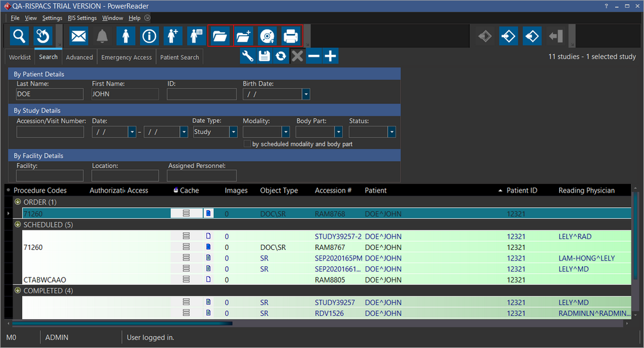This screenshot has width=644, height=348.
Task: Click the plus icon beside the minus
Action: click(x=330, y=56)
